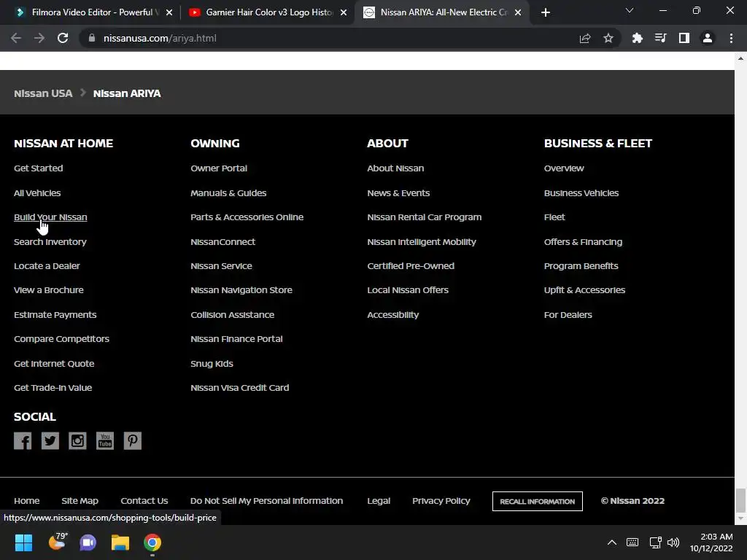The height and width of the screenshot is (560, 747).
Task: Open the Get Trade-In Value link
Action: pyautogui.click(x=53, y=388)
